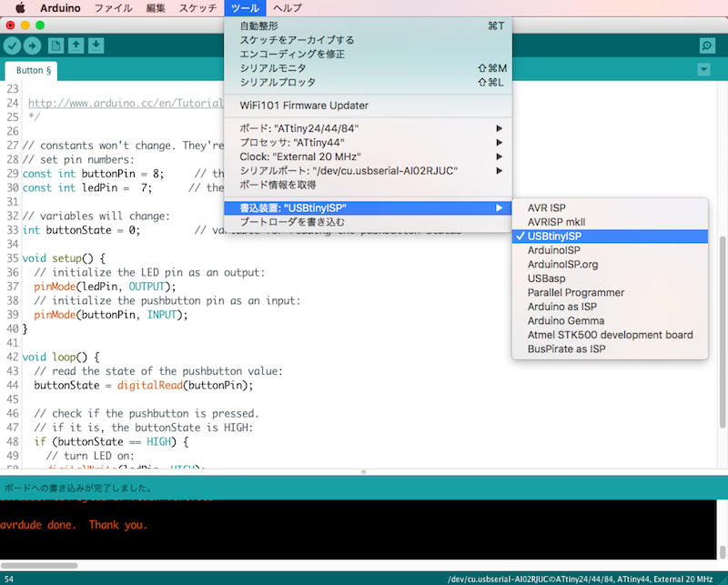Viewport: 728px width, 585px height.
Task: Open the arduino.cc Tutorial link in code
Action: point(126,103)
